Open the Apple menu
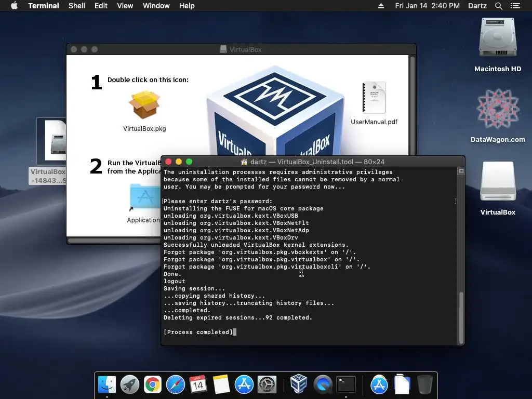Screen dimensions: 532x399 [x=14, y=6]
